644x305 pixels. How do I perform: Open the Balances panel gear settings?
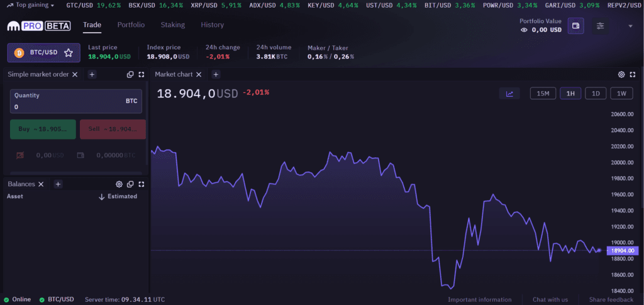[x=119, y=184]
